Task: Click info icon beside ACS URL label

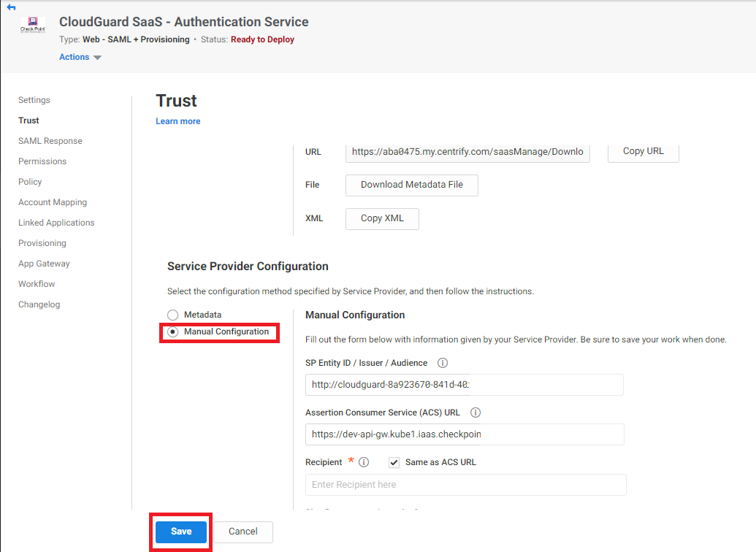Action: click(x=476, y=413)
